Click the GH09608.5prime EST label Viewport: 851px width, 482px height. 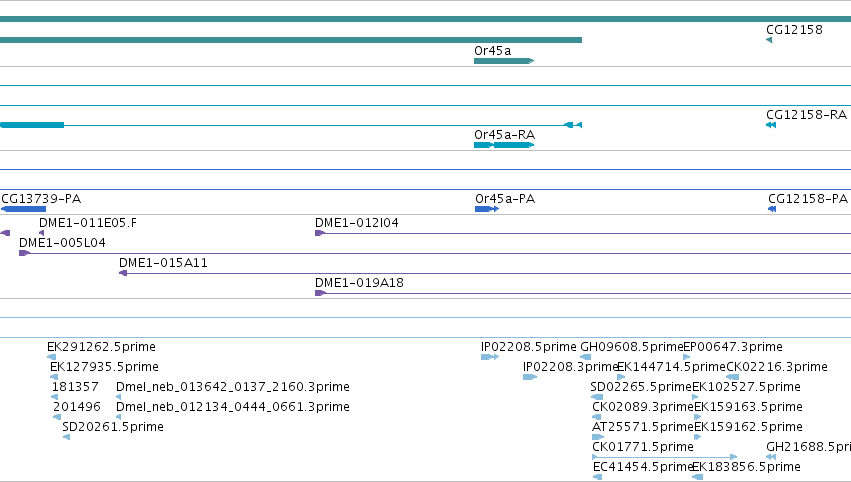point(631,347)
